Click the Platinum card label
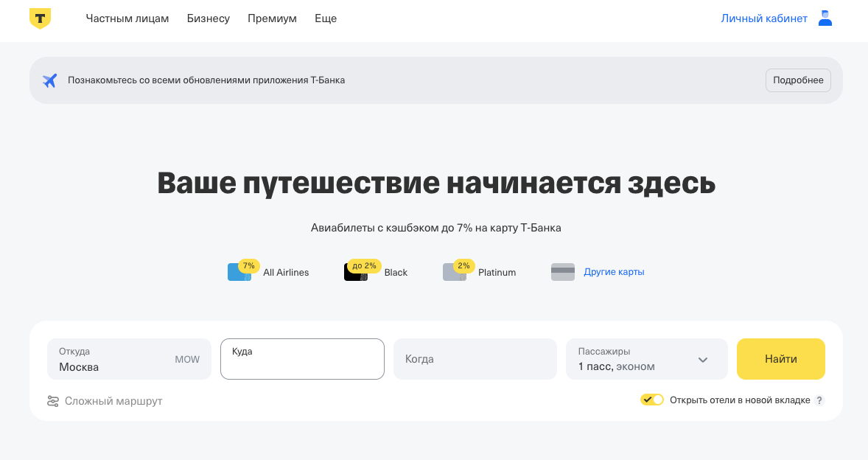868x460 pixels. (497, 272)
